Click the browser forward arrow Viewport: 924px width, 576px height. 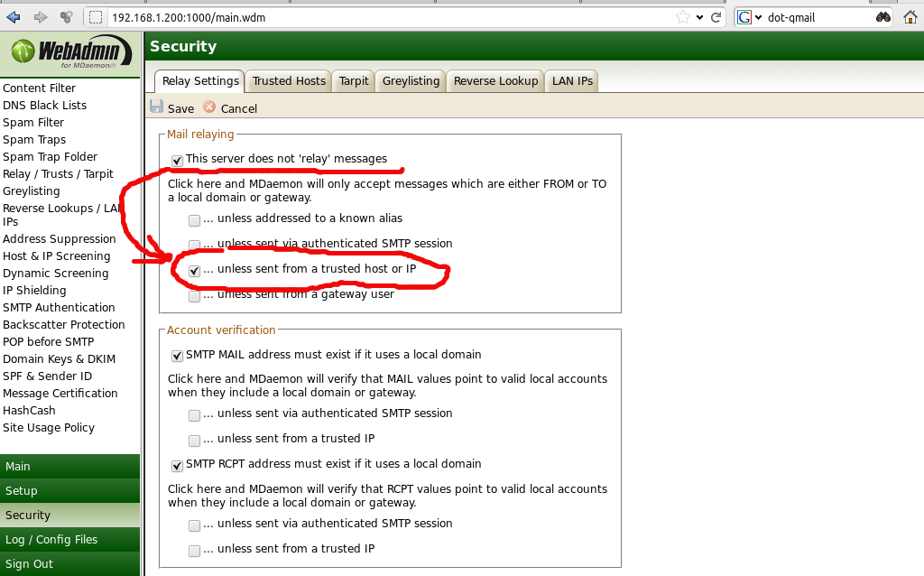coord(40,17)
